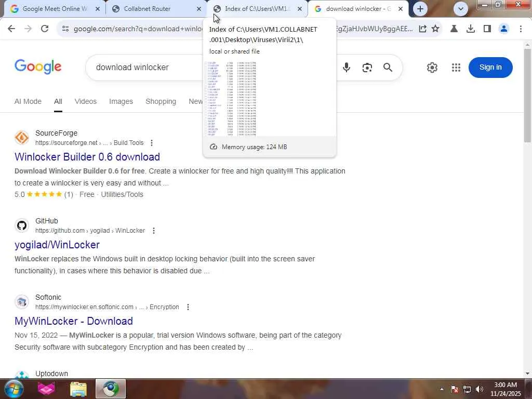The width and height of the screenshot is (532, 399).
Task: Open the Google apps grid
Action: (x=456, y=67)
